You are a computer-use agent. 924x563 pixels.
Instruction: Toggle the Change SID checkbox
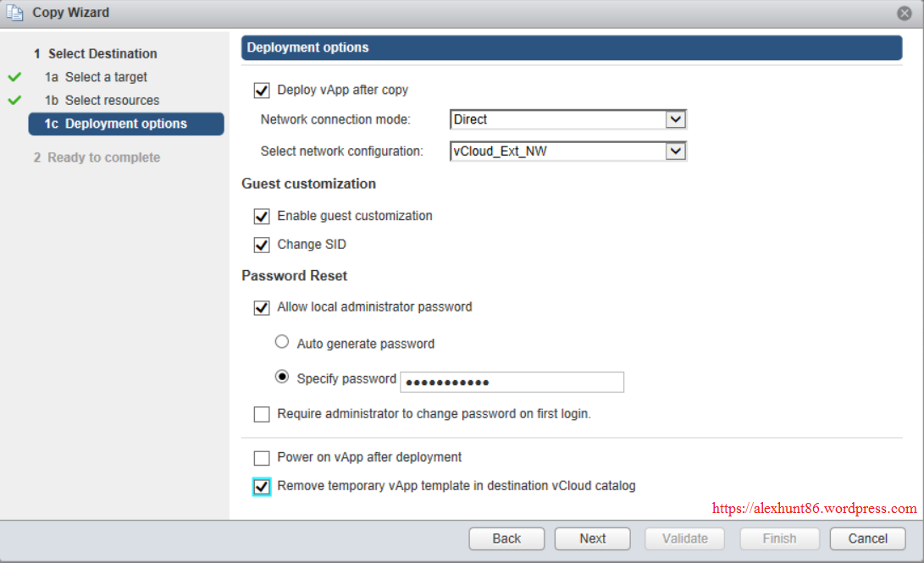click(x=262, y=245)
